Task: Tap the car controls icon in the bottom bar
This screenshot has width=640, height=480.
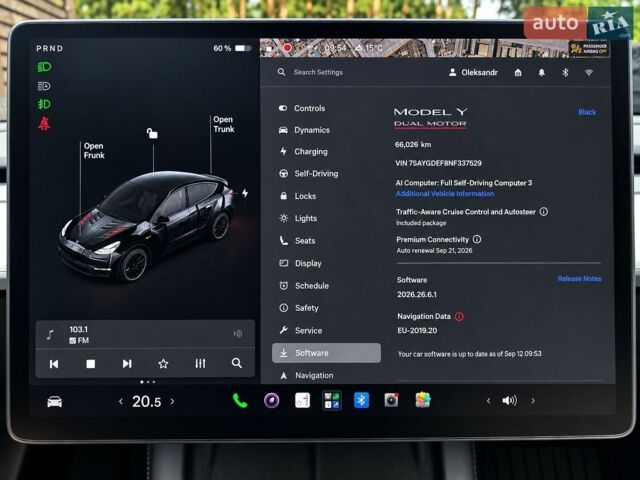Action: 55,402
